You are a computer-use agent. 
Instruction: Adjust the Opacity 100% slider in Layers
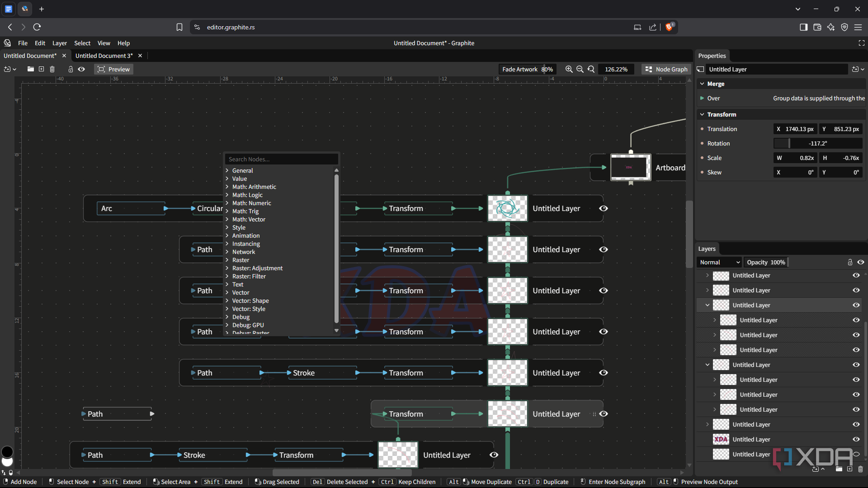point(766,262)
